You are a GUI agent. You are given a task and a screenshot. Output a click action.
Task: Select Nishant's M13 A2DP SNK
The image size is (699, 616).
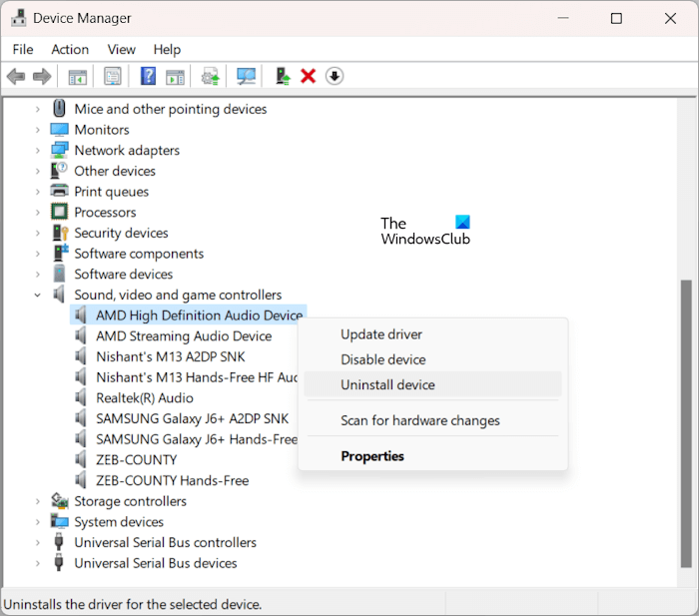point(171,356)
